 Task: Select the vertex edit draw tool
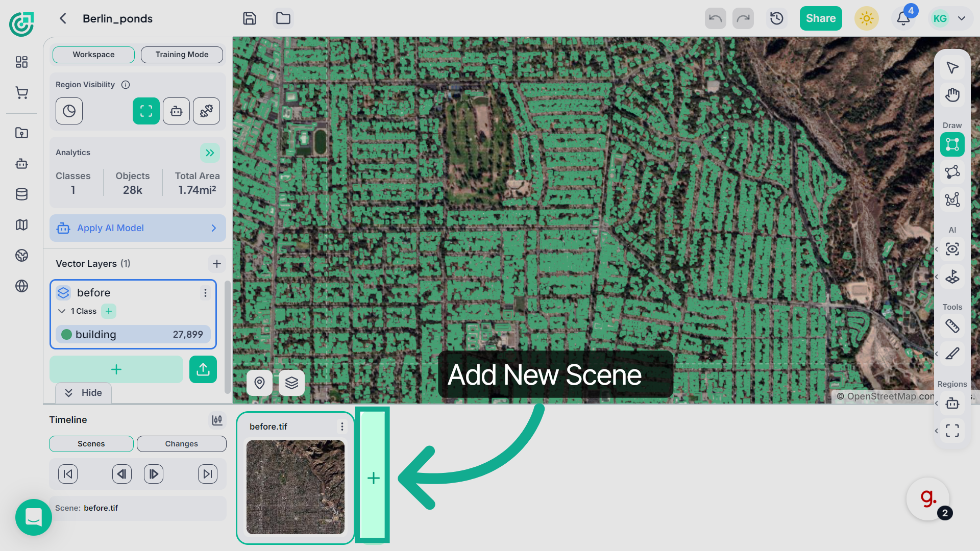click(x=952, y=199)
